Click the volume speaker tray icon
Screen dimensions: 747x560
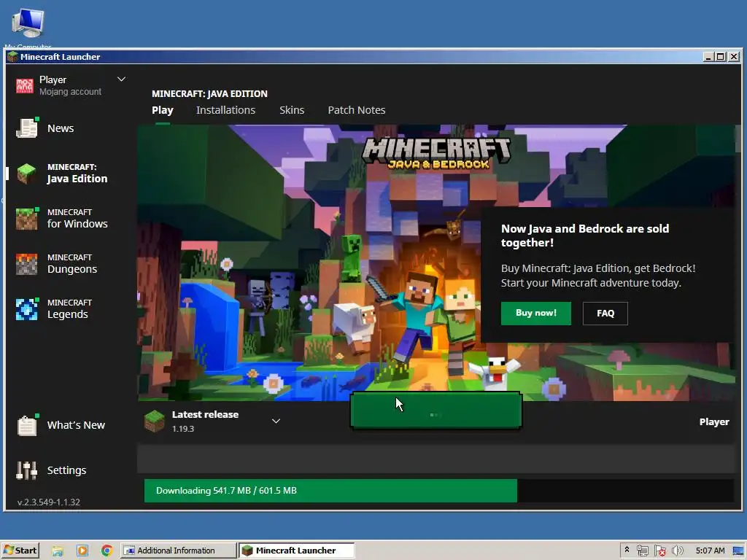pos(678,551)
